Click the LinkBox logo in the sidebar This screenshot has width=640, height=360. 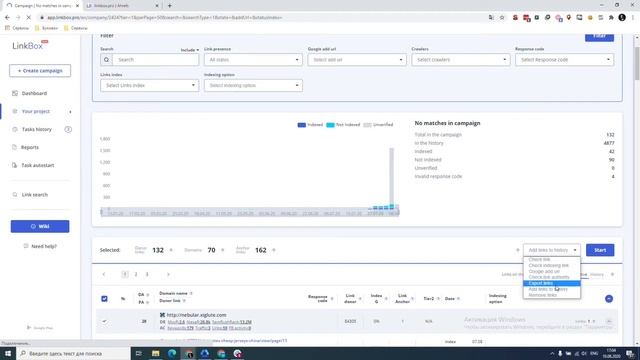coord(30,45)
